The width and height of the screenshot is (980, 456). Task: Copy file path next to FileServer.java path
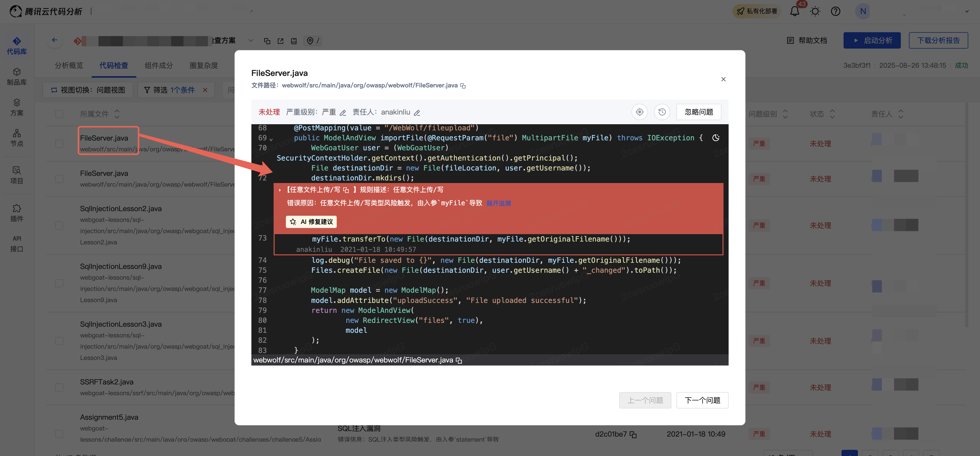click(463, 86)
